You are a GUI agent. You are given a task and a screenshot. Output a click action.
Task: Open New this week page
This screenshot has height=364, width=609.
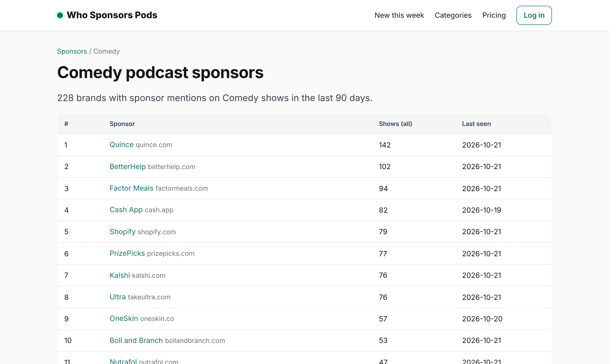tap(399, 15)
